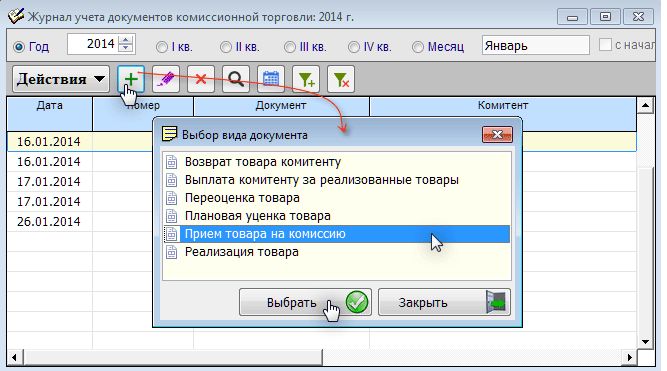Click the document icon beside 'Переоценка товара'
Screen dimensions: 667x371
171,198
